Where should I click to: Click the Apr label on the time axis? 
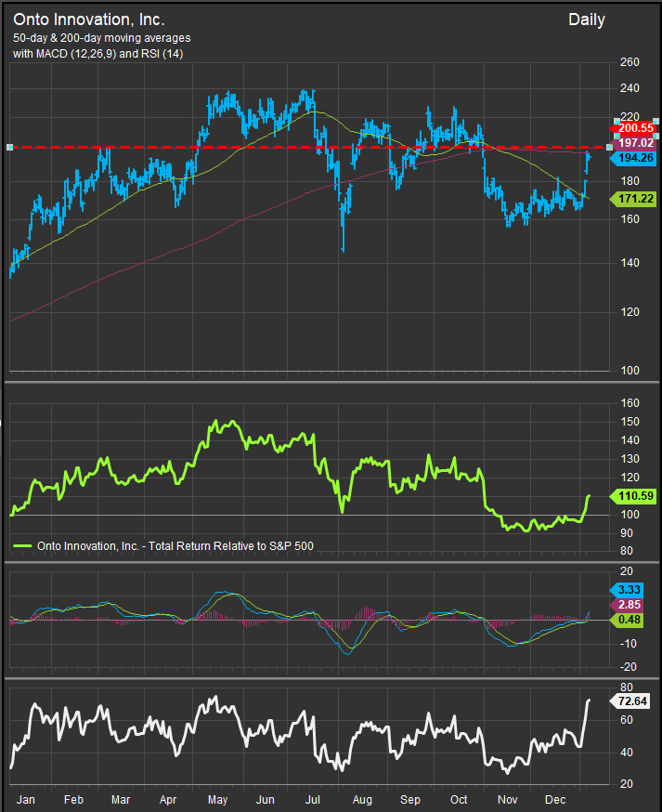[x=168, y=800]
